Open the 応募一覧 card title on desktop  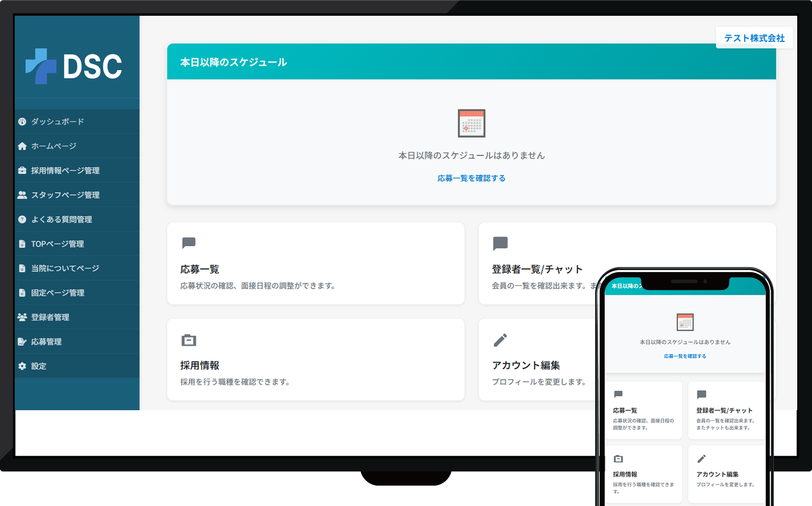(200, 269)
